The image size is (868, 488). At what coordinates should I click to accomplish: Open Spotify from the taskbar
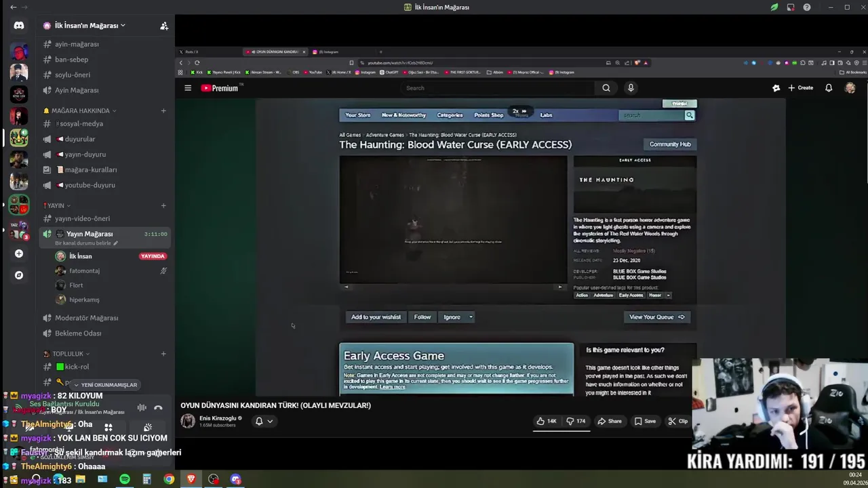coord(125,479)
